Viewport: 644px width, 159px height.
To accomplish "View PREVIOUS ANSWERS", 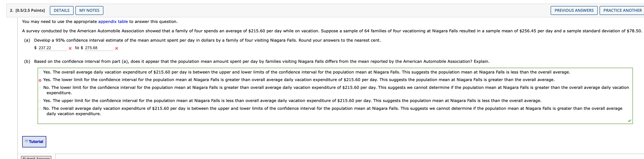I will (574, 10).
